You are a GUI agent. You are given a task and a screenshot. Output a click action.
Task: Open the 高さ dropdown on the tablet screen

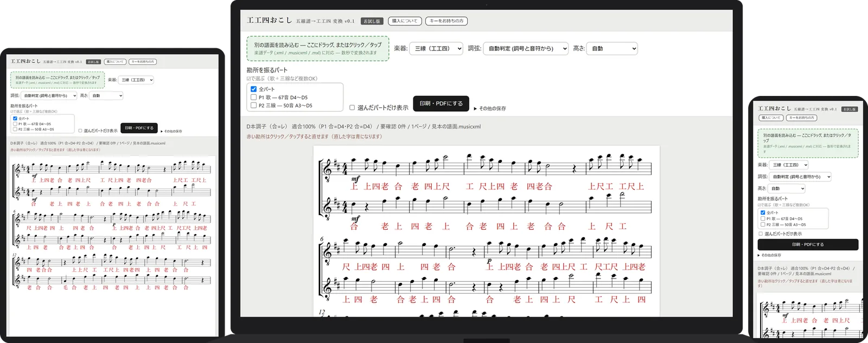coord(106,95)
